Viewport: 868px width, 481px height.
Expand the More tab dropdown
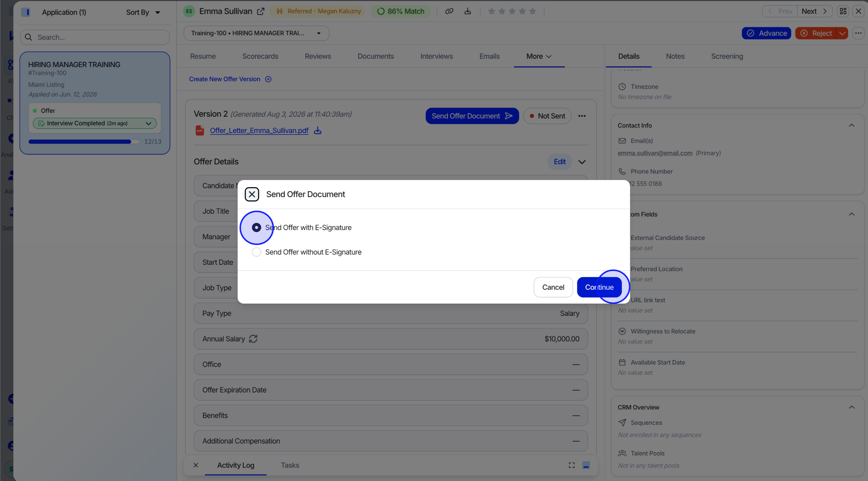click(x=539, y=56)
